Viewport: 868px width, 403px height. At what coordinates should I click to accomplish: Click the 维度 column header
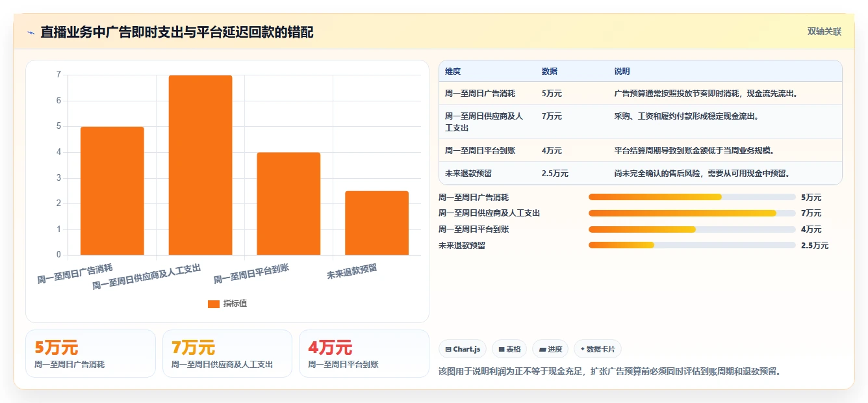pos(453,71)
